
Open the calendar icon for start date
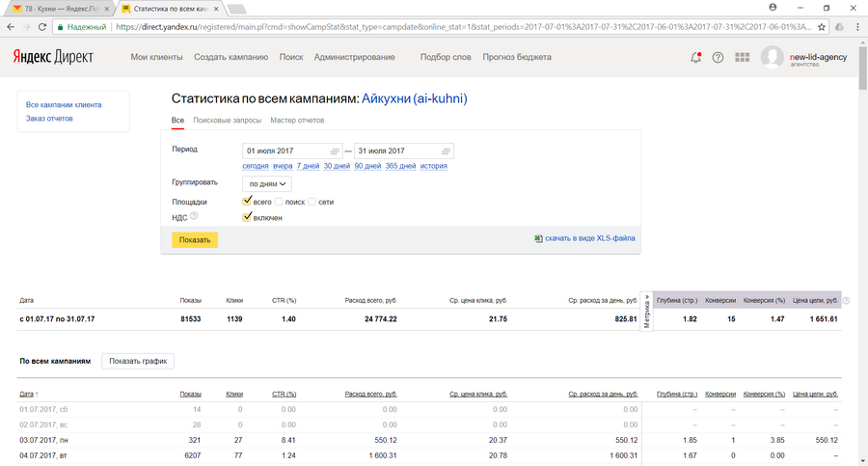335,151
